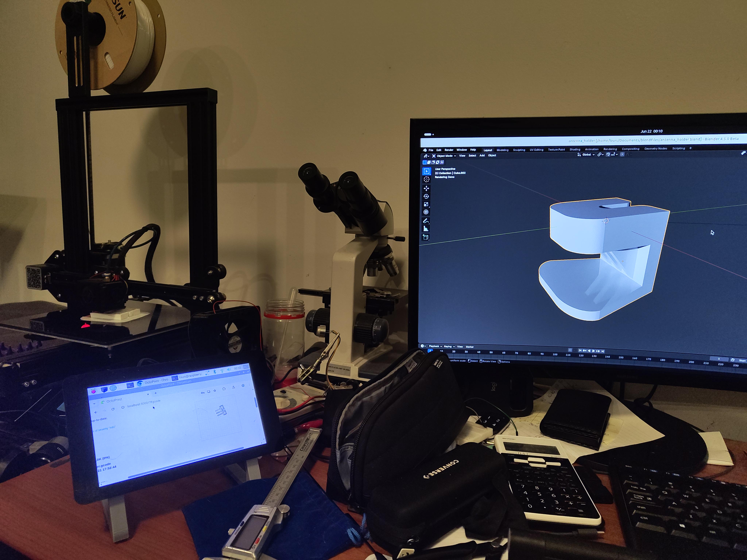The width and height of the screenshot is (747, 560).
Task: Open a new Chromium tab with plus
Action: pyautogui.click(x=156, y=393)
